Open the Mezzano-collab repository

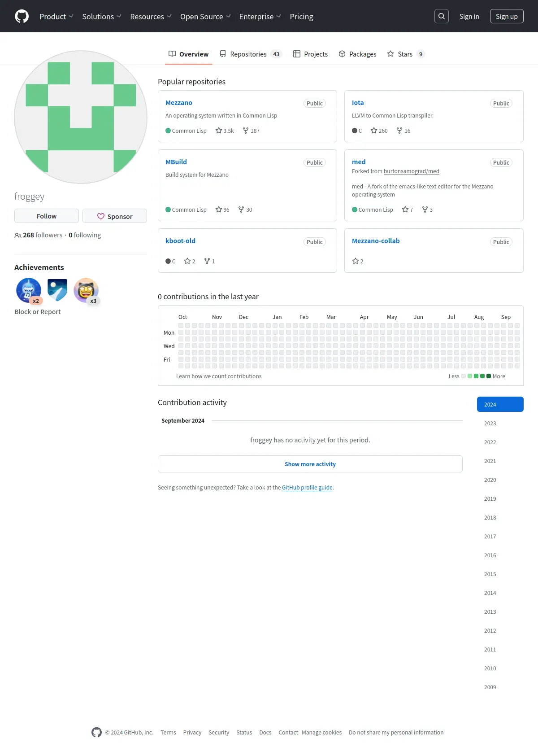tap(376, 241)
